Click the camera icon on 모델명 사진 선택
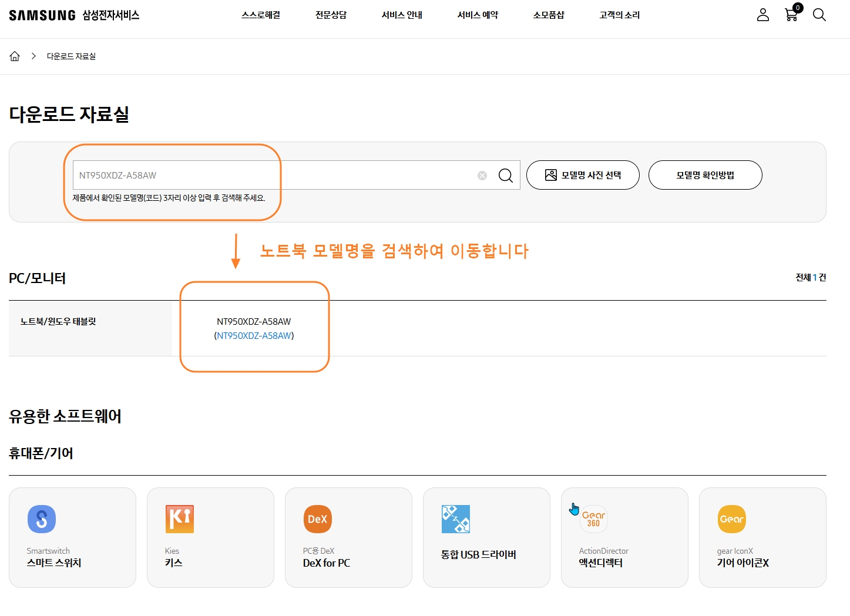 550,174
